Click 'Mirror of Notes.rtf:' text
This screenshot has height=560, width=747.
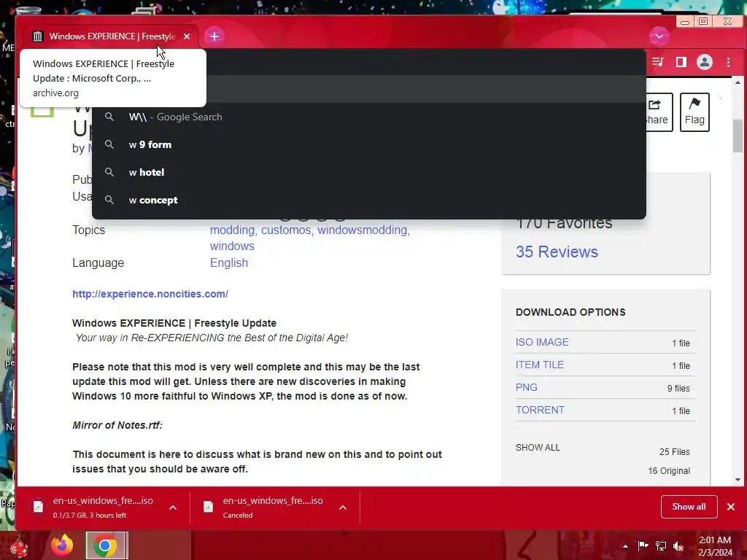point(117,425)
